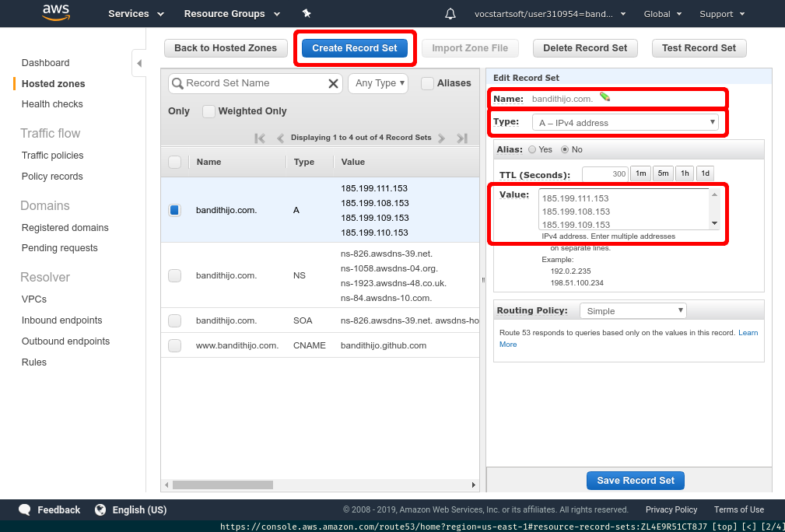The width and height of the screenshot is (785, 532).
Task: Click the pushpin shortcut icon
Action: [307, 14]
